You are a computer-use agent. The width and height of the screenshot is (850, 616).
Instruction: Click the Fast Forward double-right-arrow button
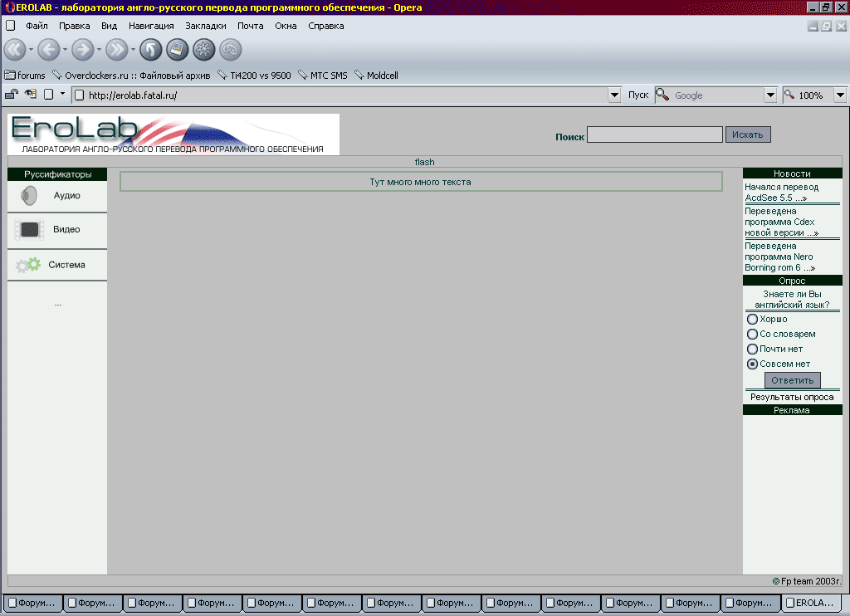pyautogui.click(x=116, y=50)
